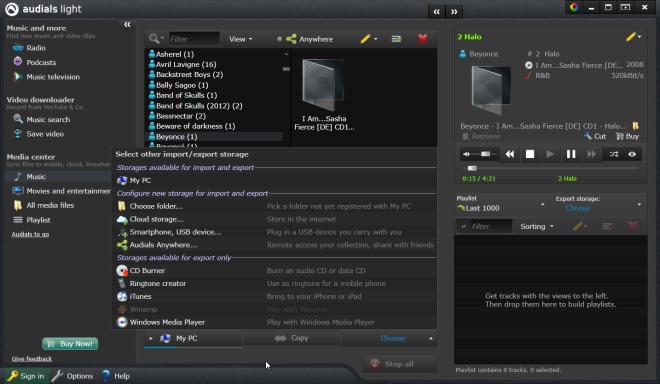Open All media files
660x384 pixels.
[43, 205]
